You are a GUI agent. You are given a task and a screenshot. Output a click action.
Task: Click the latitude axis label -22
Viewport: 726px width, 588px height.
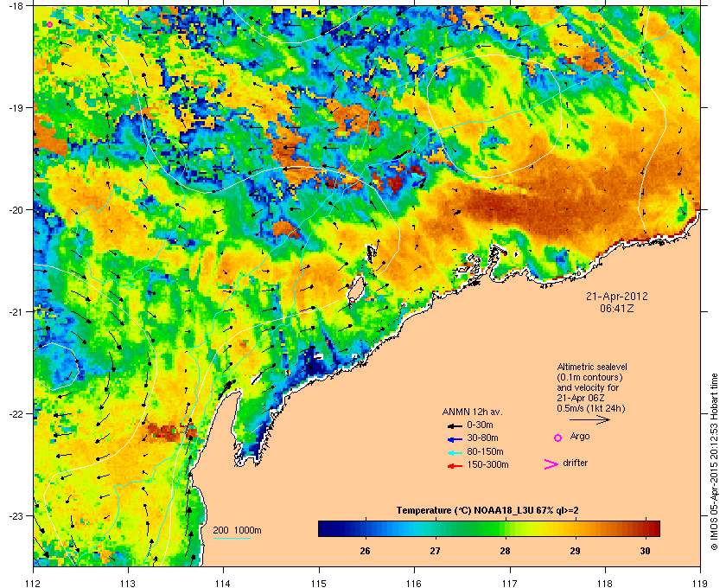(16, 414)
